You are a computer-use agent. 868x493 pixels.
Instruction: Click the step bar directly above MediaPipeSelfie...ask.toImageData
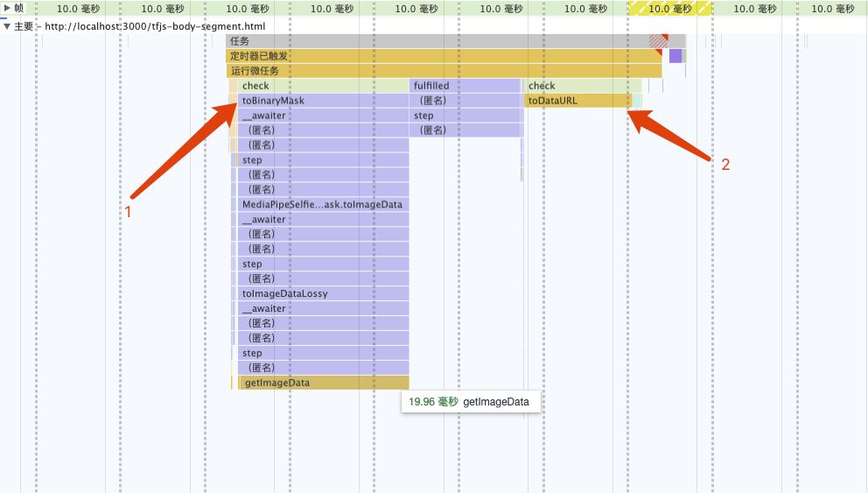pos(323,160)
